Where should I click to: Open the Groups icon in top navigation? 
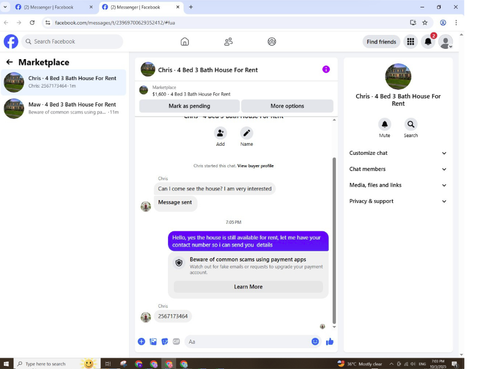click(x=272, y=42)
